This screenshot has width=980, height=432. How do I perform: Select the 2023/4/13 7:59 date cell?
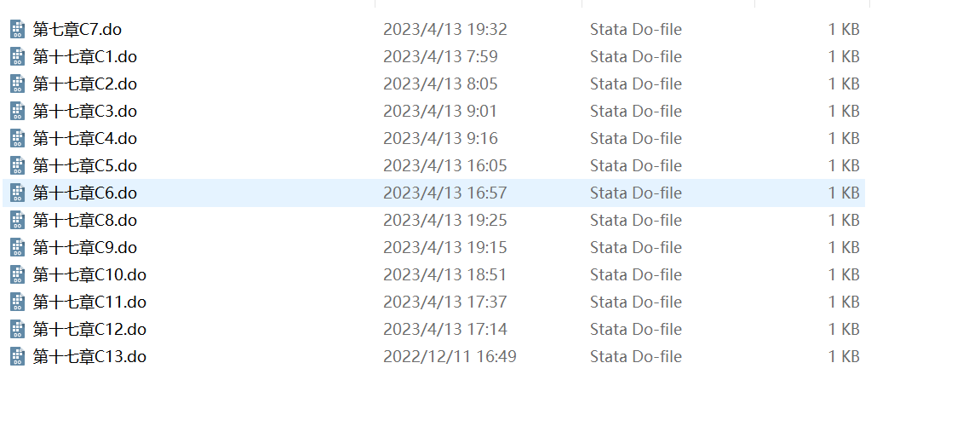[x=440, y=57]
